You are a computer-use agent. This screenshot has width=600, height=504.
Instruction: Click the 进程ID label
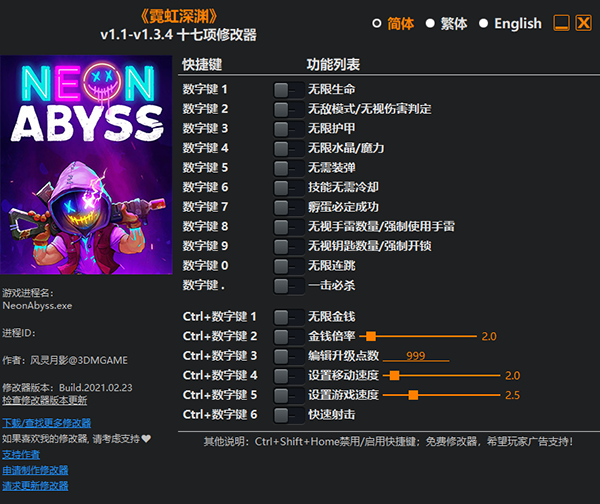(x=19, y=333)
